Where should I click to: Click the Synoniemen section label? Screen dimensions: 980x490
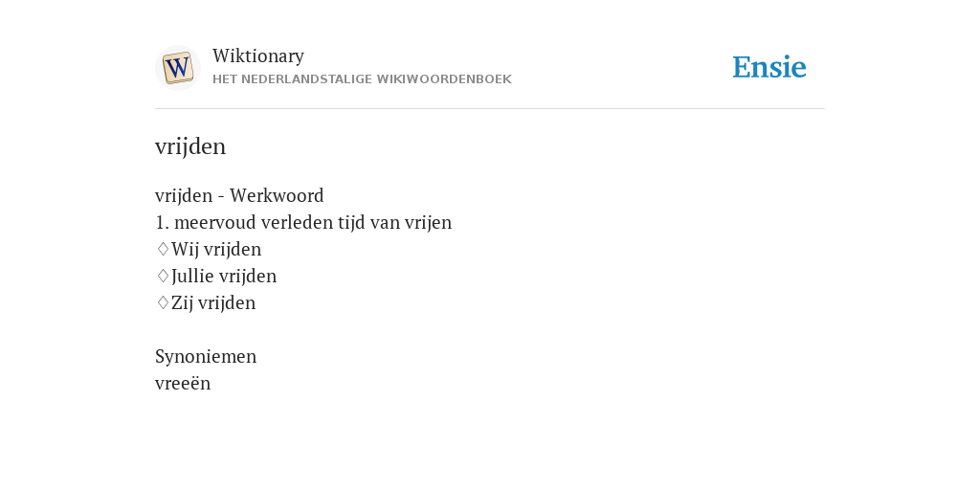click(x=206, y=356)
